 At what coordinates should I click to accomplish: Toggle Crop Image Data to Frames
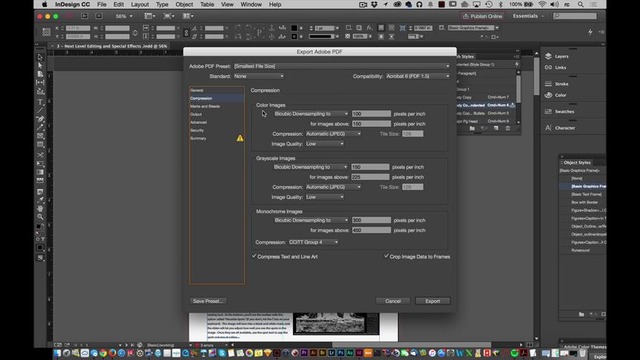(386, 256)
